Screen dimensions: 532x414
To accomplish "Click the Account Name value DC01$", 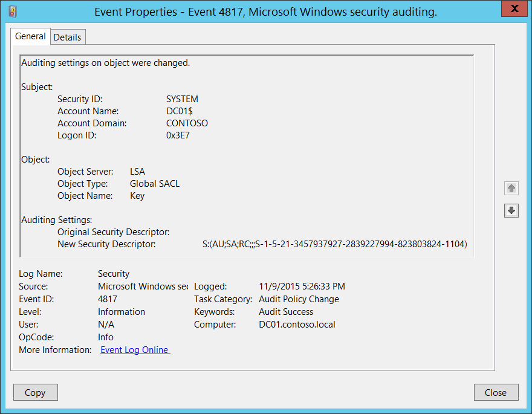I will (180, 111).
